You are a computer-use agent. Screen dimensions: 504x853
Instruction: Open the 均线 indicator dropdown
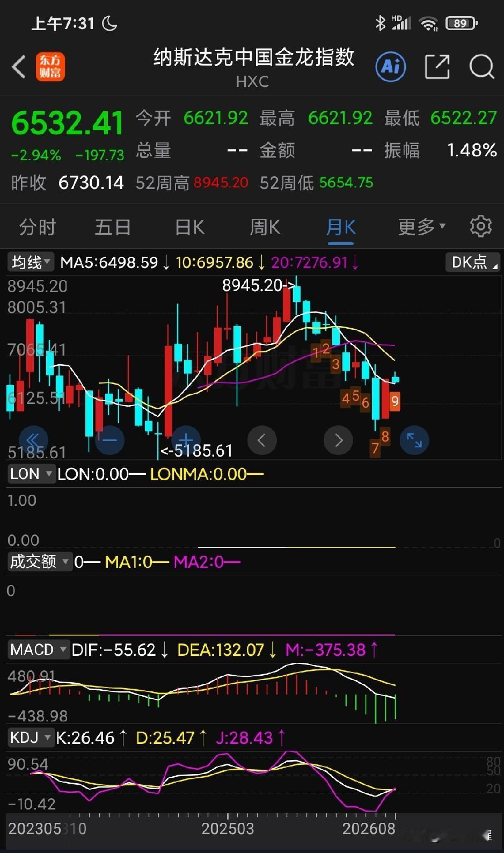[31, 262]
